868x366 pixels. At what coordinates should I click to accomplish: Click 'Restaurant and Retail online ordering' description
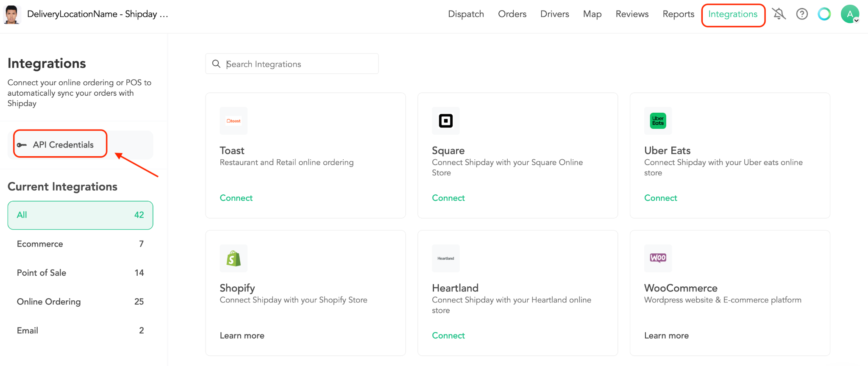(287, 162)
